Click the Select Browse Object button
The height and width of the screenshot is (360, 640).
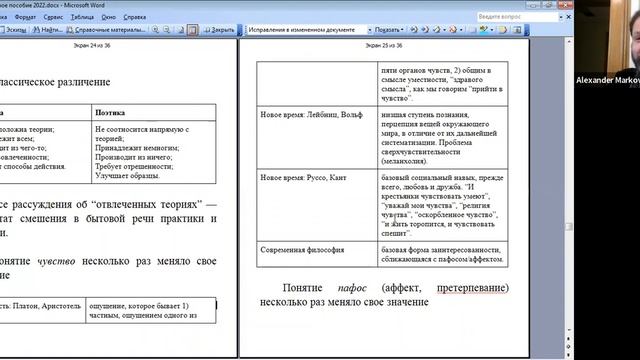point(569,346)
